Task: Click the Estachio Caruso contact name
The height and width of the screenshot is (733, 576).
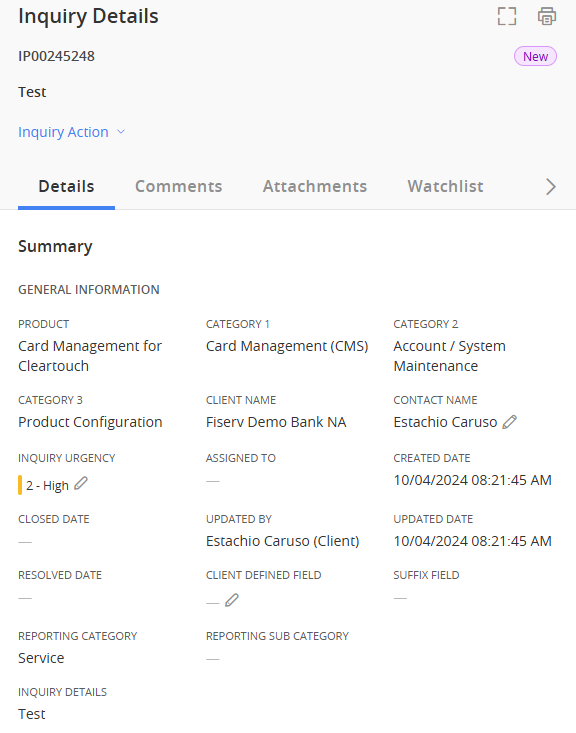Action: [x=446, y=422]
